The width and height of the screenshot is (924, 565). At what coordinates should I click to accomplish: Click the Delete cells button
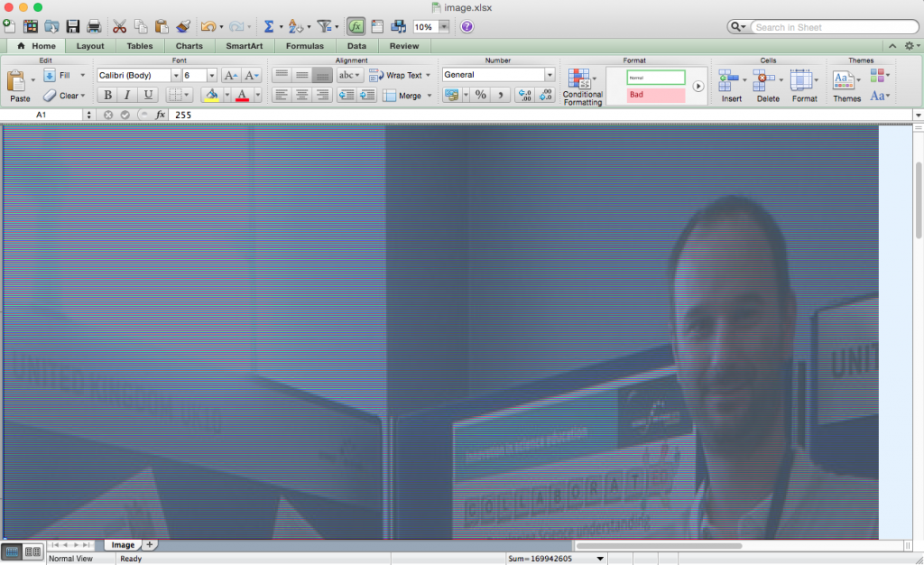[768, 86]
